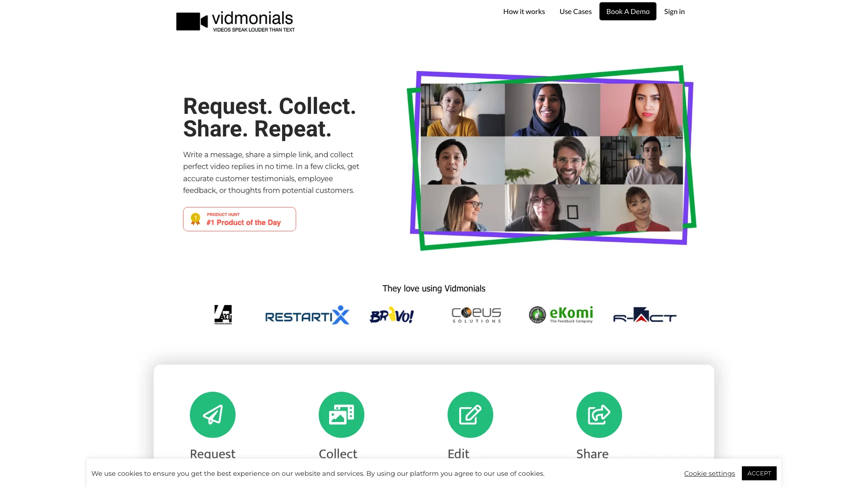Screen dimensions: 868x488
Task: Click the Product Hunt badge icon
Action: click(x=195, y=219)
